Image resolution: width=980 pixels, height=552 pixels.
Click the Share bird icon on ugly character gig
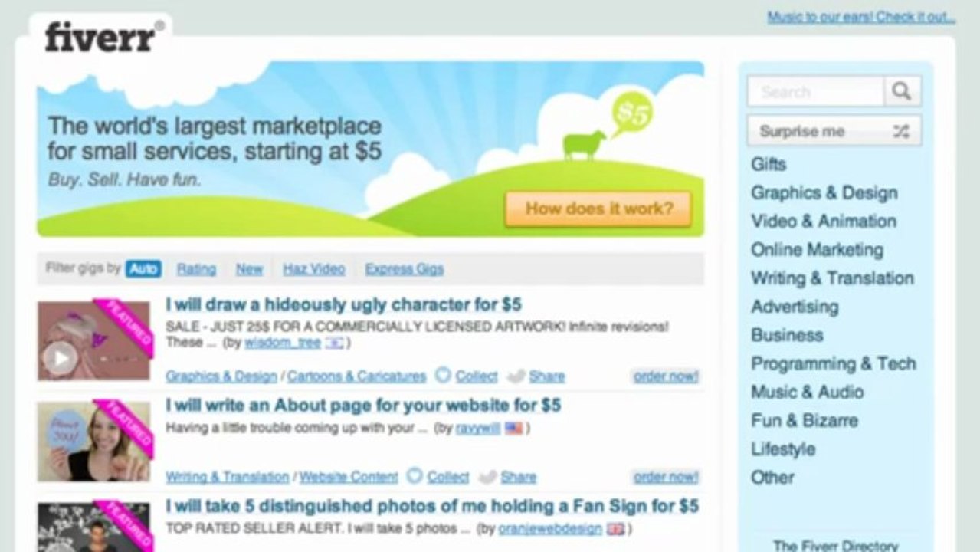click(x=516, y=376)
